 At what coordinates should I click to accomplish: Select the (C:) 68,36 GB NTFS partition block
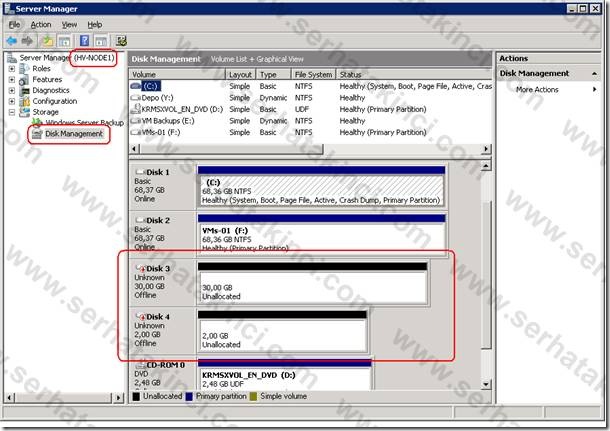(x=321, y=187)
